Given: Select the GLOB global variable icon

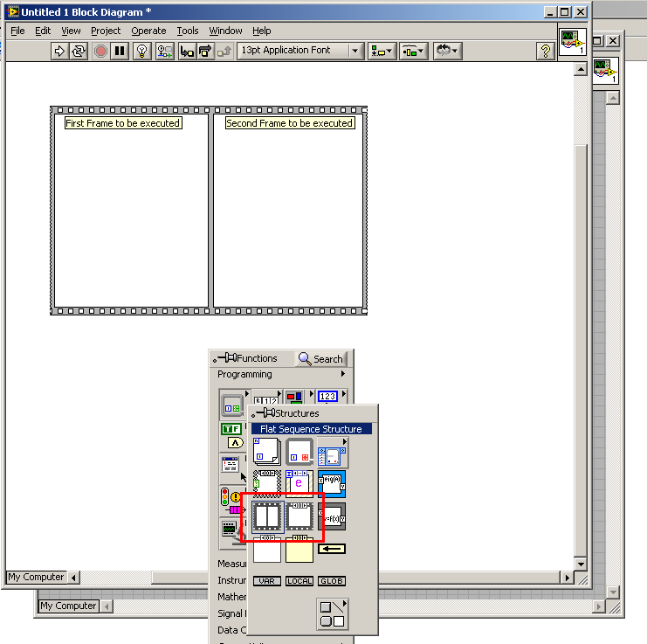Looking at the screenshot, I should [x=332, y=581].
